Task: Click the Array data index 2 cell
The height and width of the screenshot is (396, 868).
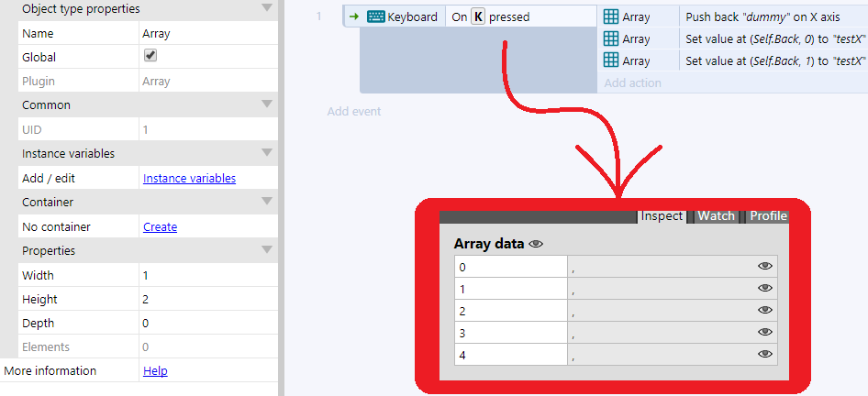Action: [x=511, y=310]
